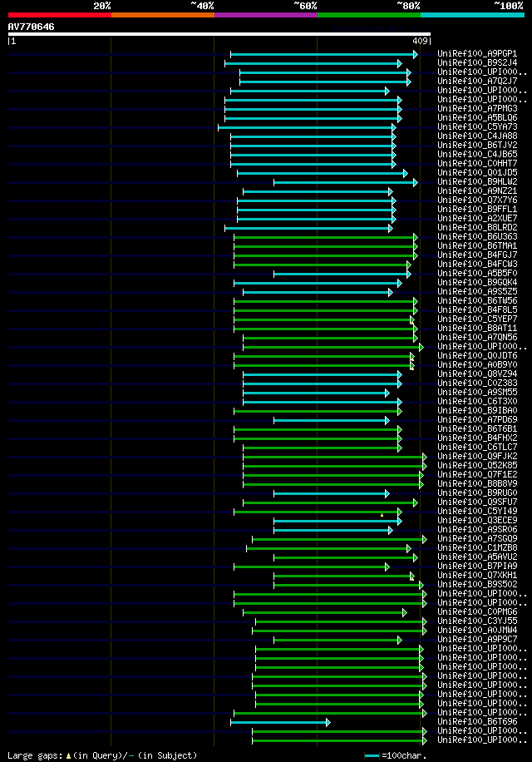Click the cyan ~100% legend segment

[472, 15]
